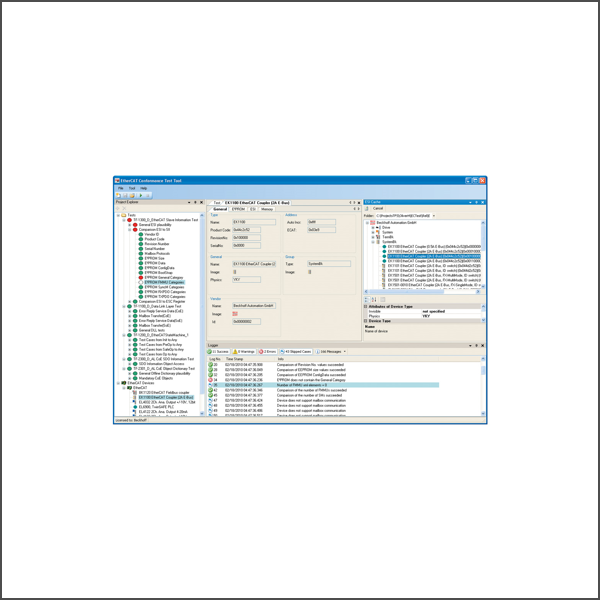Click the Categorized view icon in the ESI property grid
Image resolution: width=600 pixels, height=600 pixels.
[x=367, y=300]
